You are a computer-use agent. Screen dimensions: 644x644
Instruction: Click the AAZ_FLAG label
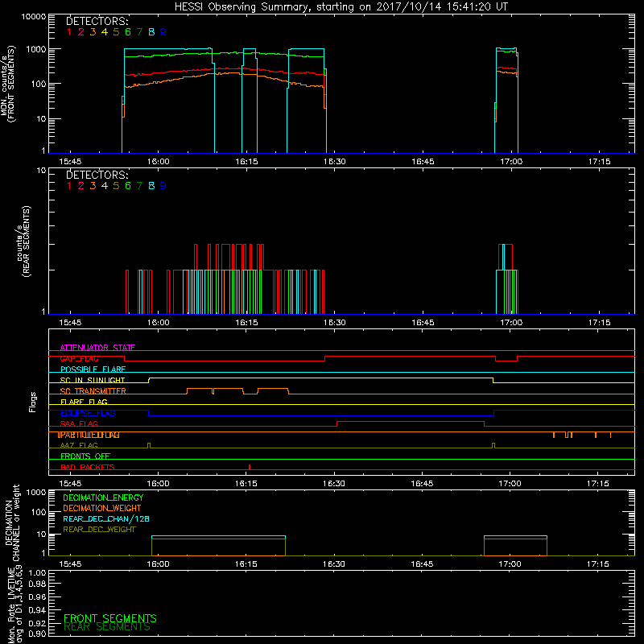[79, 445]
